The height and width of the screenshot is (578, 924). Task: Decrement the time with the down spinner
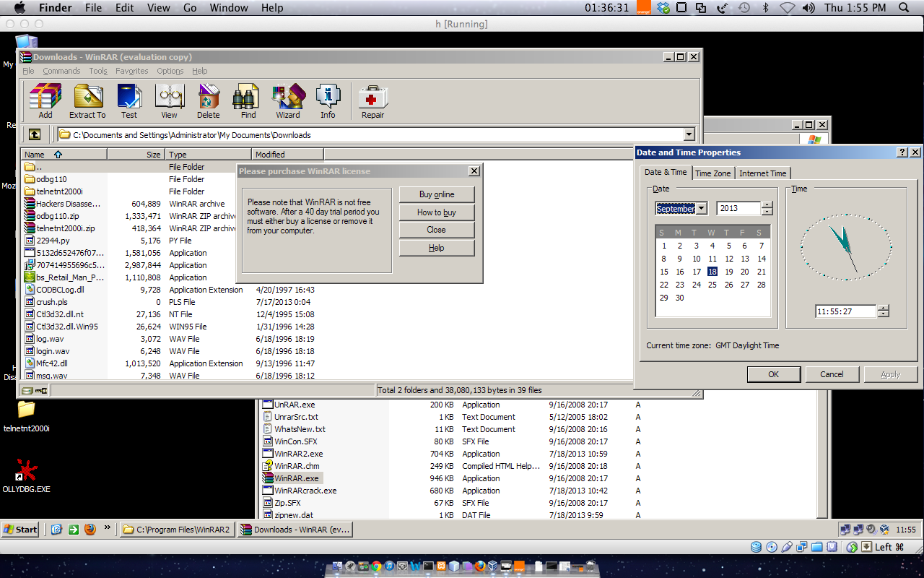pyautogui.click(x=883, y=315)
